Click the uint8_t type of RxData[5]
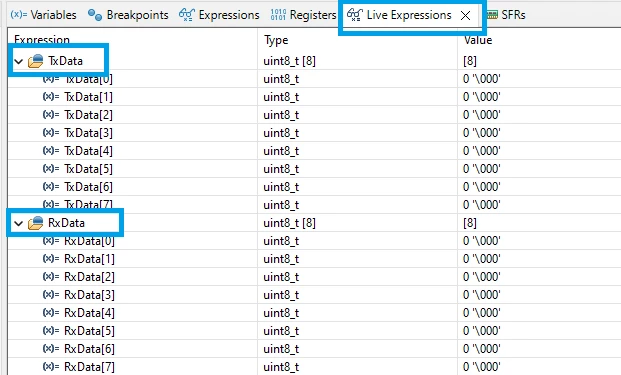 [x=281, y=331]
